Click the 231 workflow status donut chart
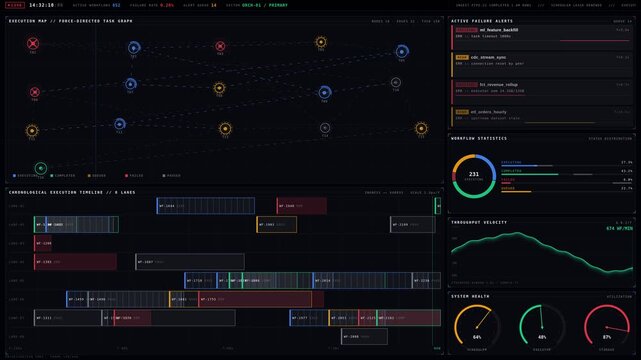Screen dimensions: 641x360 tap(474, 176)
